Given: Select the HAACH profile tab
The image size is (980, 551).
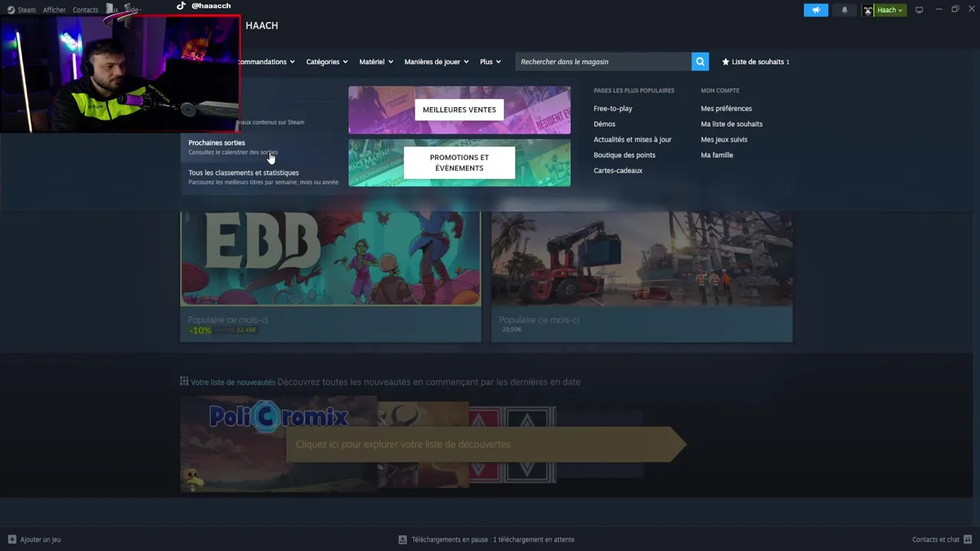Looking at the screenshot, I should 262,25.
